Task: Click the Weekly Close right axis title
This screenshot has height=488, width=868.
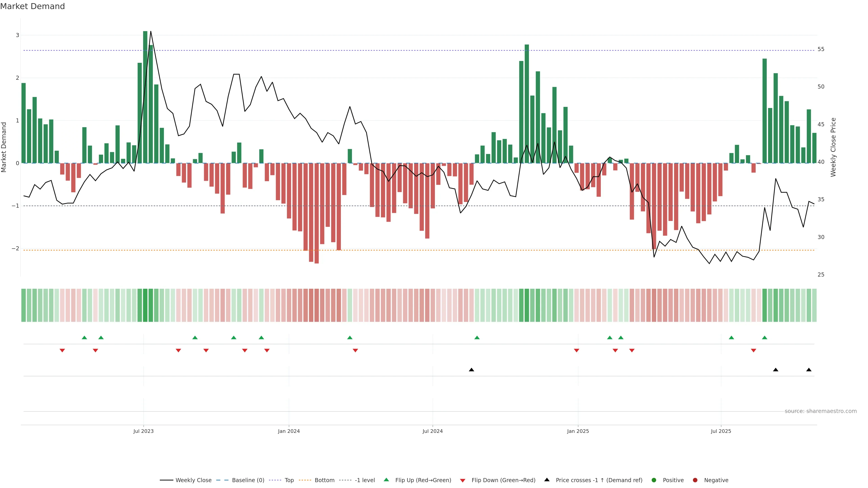Action: 833,147
